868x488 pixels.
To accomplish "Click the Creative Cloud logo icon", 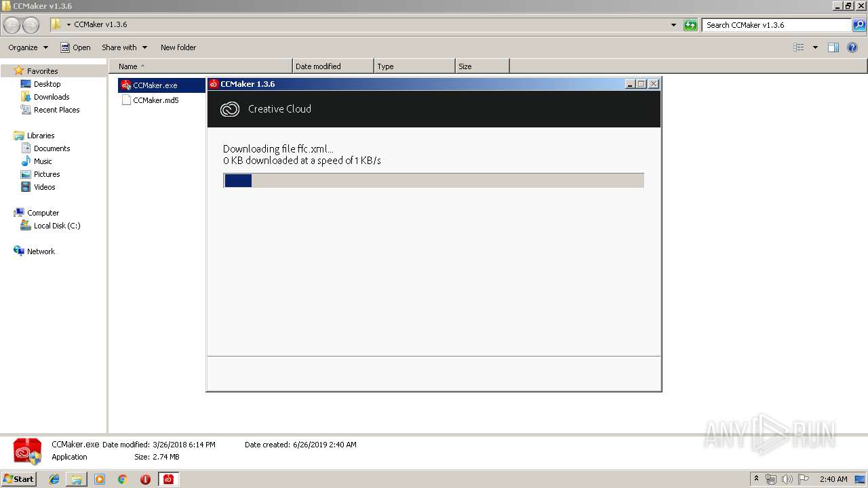I will [x=230, y=109].
